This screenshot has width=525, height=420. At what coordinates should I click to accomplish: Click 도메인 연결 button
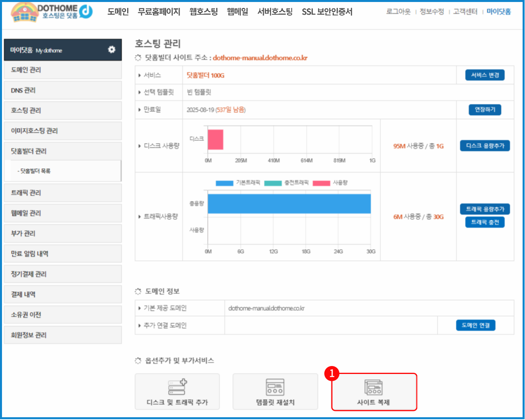pyautogui.click(x=475, y=326)
